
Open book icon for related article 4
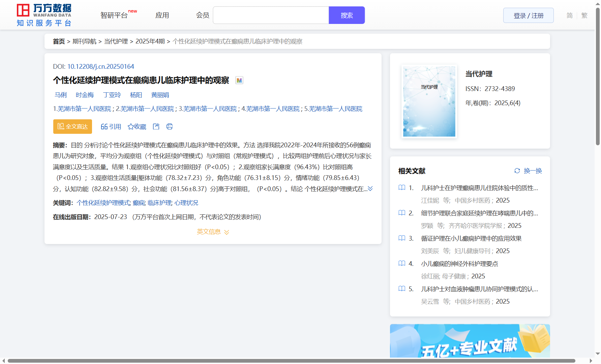(402, 264)
